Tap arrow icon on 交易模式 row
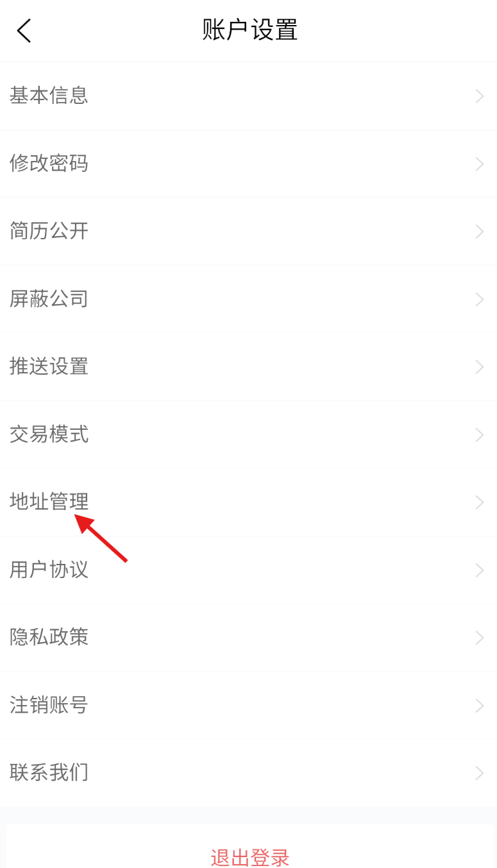The width and height of the screenshot is (497, 868). (x=479, y=434)
